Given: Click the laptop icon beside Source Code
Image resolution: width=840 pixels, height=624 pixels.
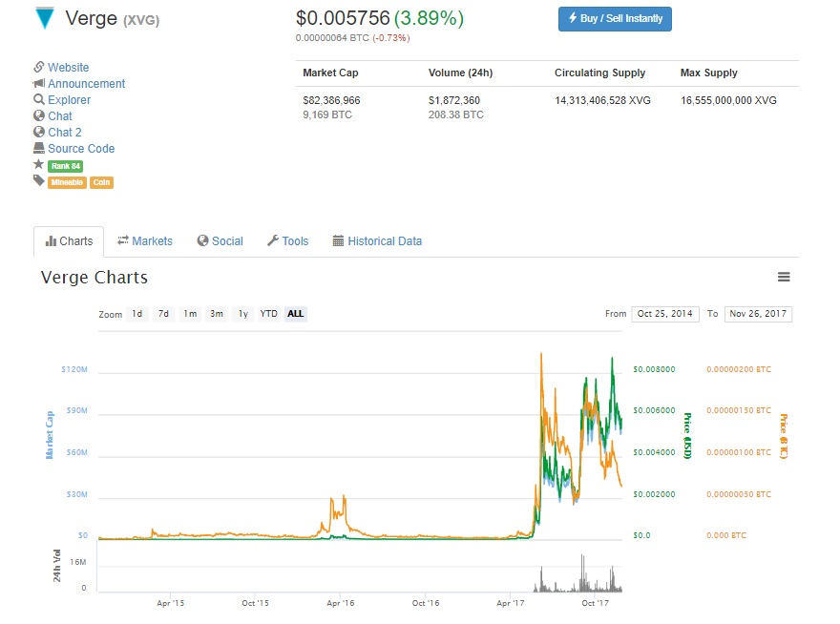Looking at the screenshot, I should [38, 148].
